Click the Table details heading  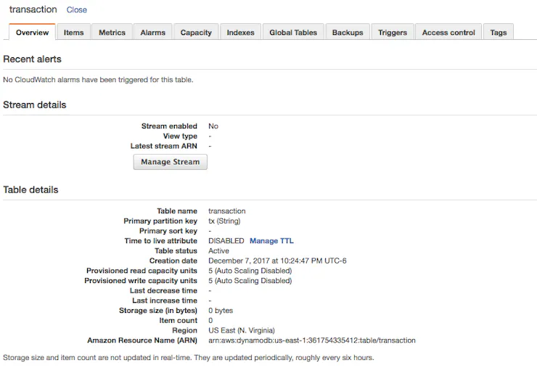30,190
